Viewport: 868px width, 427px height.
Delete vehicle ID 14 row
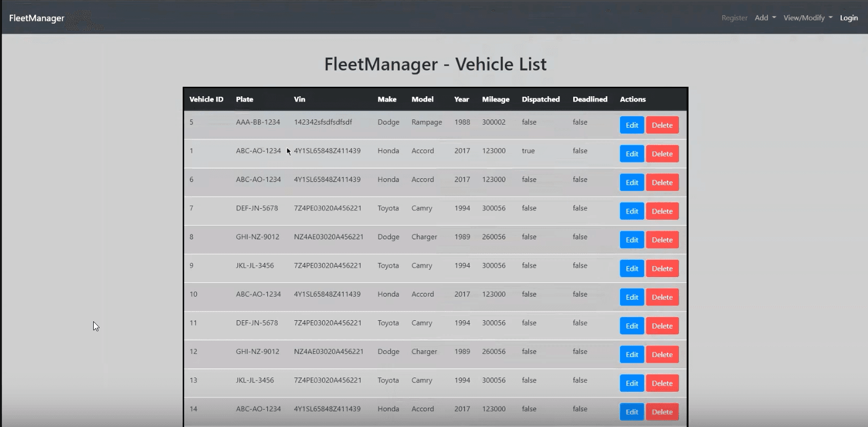662,412
